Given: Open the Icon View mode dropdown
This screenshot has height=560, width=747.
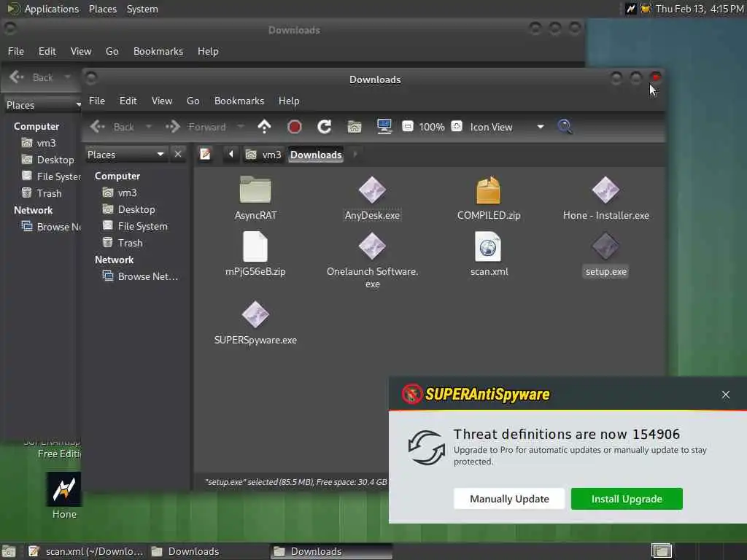Looking at the screenshot, I should pyautogui.click(x=508, y=127).
